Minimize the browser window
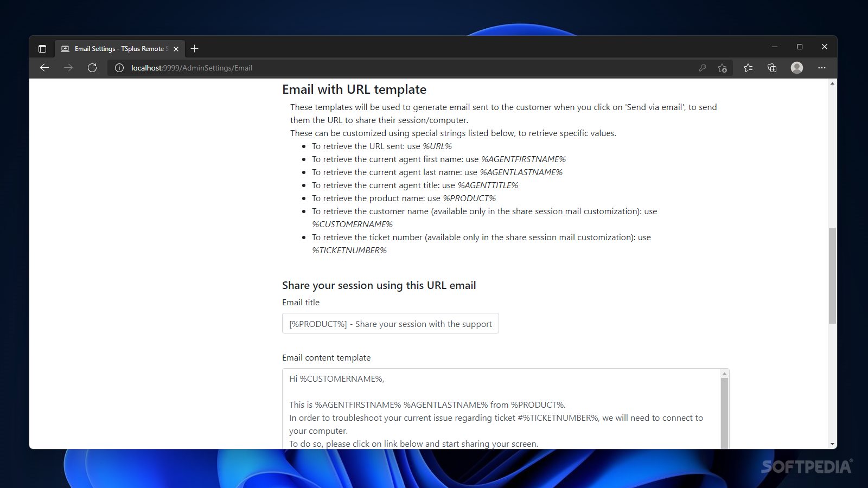 pyautogui.click(x=775, y=47)
